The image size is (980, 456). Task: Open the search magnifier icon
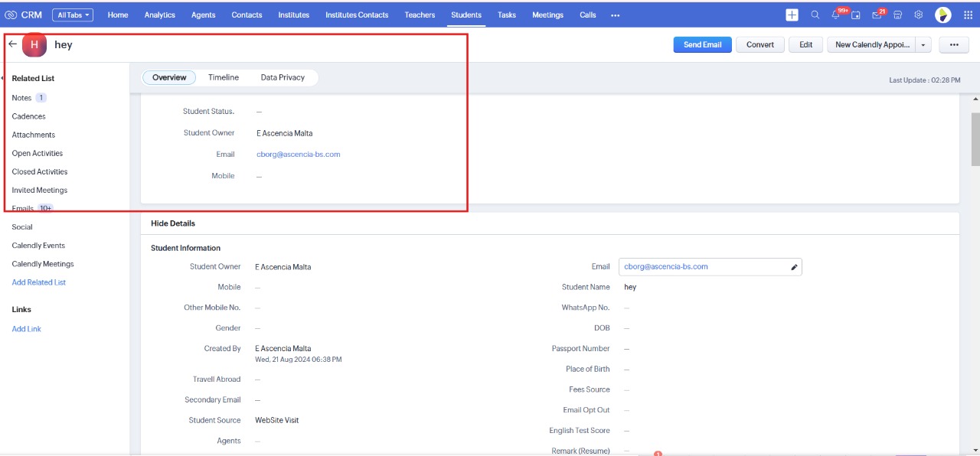pos(815,15)
